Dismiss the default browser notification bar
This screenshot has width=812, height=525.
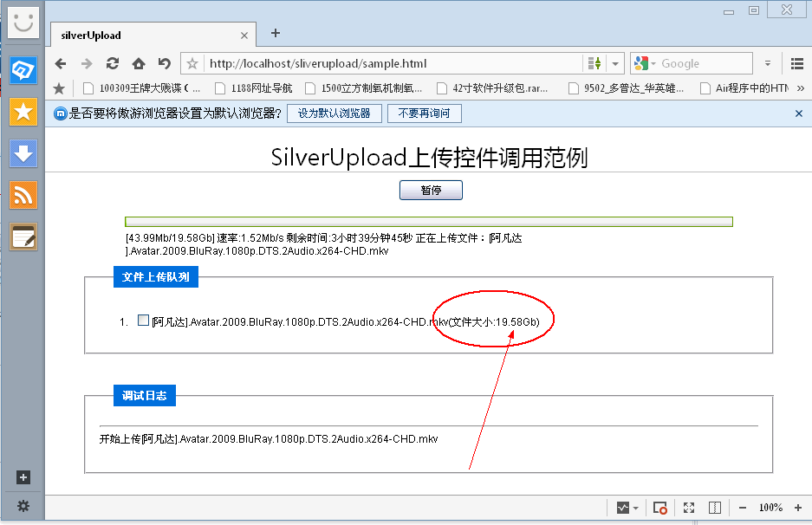click(x=798, y=113)
